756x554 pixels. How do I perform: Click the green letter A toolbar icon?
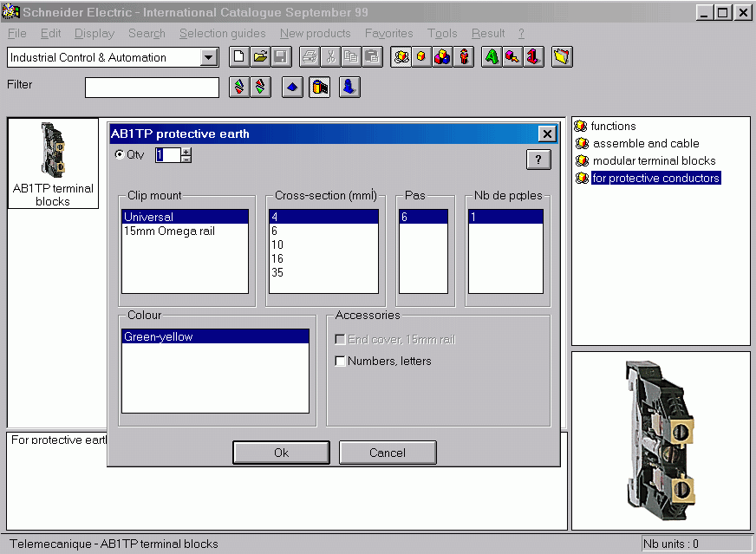point(492,57)
